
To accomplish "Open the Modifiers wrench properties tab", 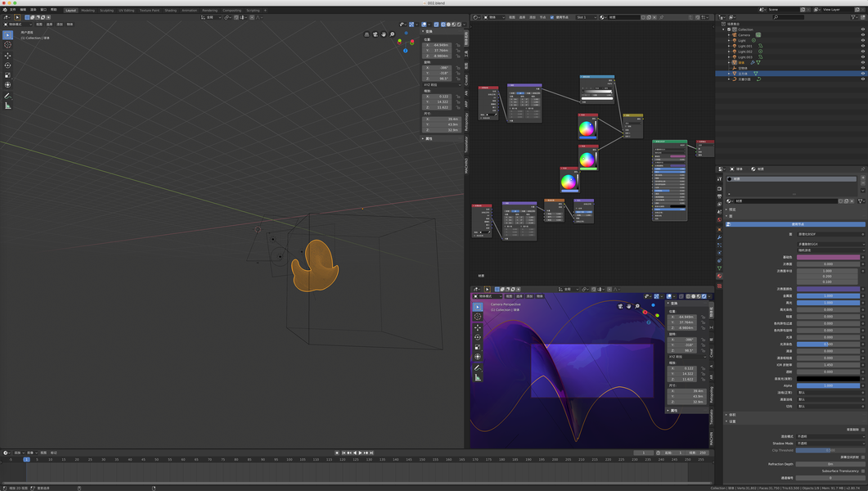I will click(x=719, y=237).
